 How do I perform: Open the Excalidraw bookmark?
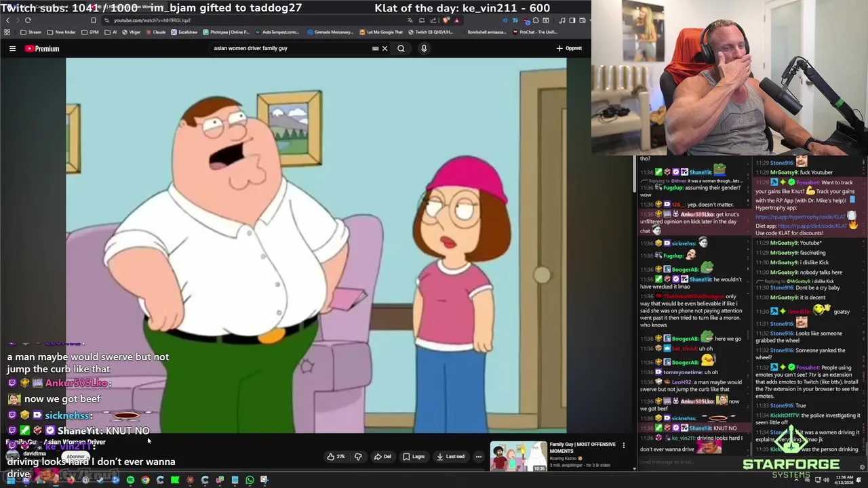coord(184,32)
